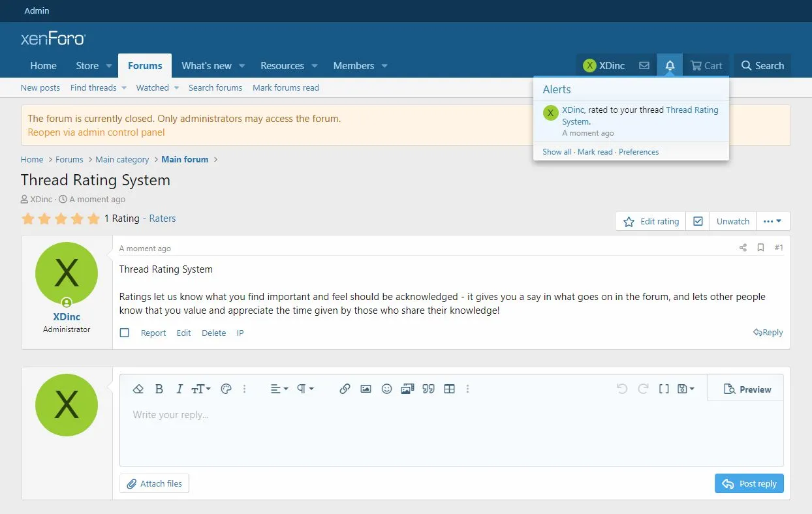Click the alerts bell icon
812x514 pixels.
point(670,66)
